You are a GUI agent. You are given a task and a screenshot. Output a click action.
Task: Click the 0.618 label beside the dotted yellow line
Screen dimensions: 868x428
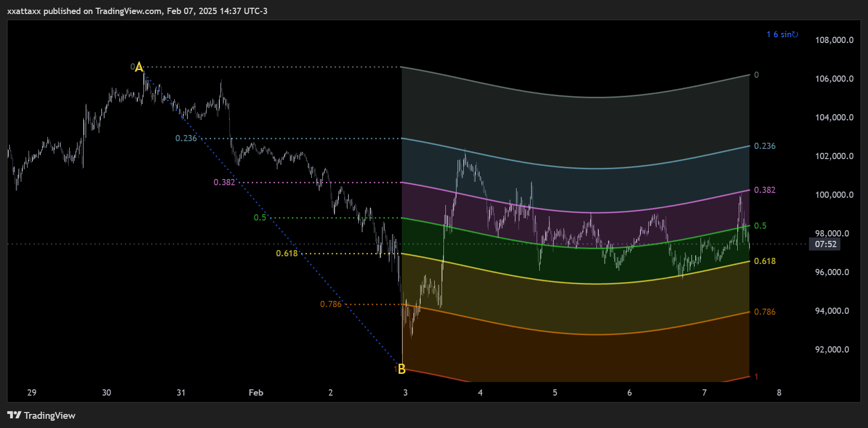(287, 253)
